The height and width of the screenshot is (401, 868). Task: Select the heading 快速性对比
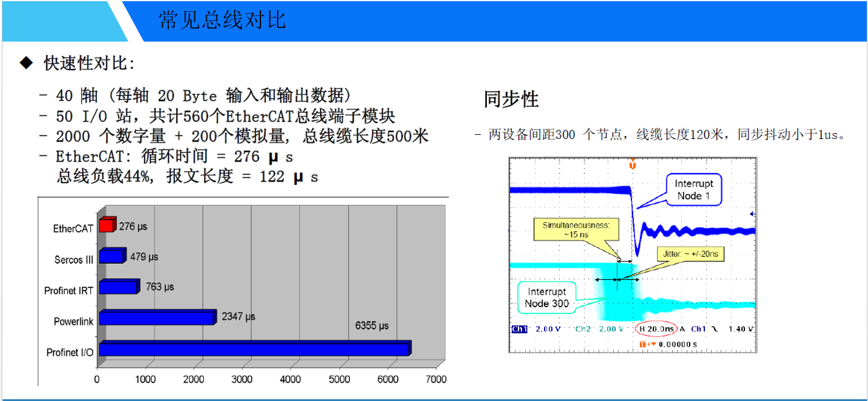click(x=89, y=64)
